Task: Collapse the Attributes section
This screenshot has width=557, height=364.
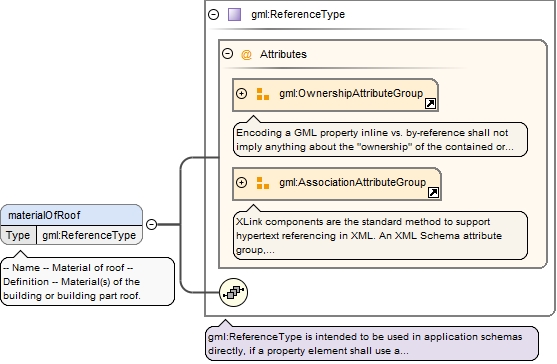Action: [227, 54]
